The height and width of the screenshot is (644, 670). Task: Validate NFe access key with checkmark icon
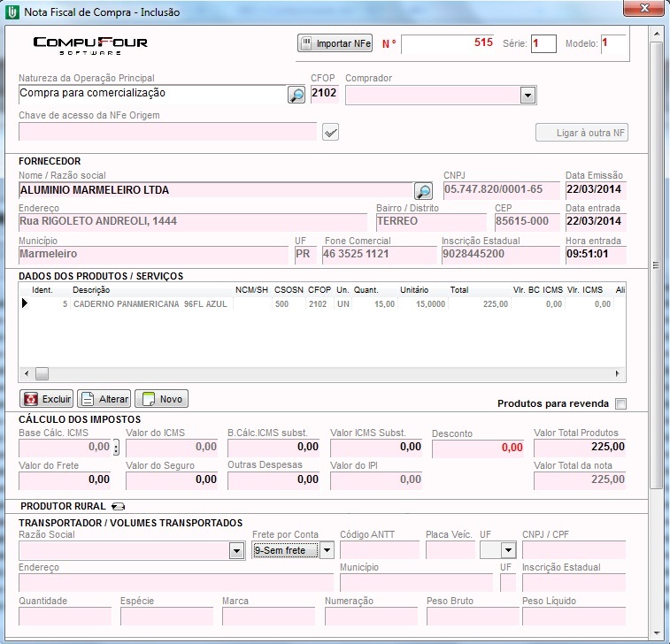click(331, 133)
